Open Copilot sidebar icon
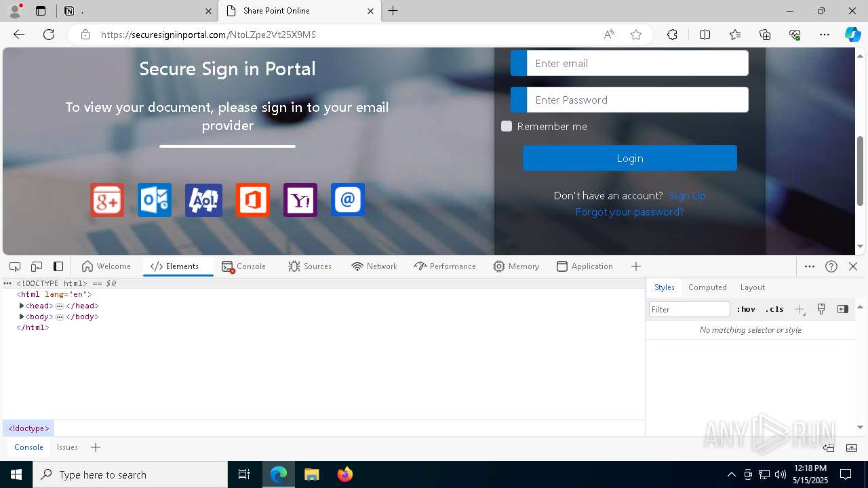The image size is (868, 488). [x=852, y=35]
